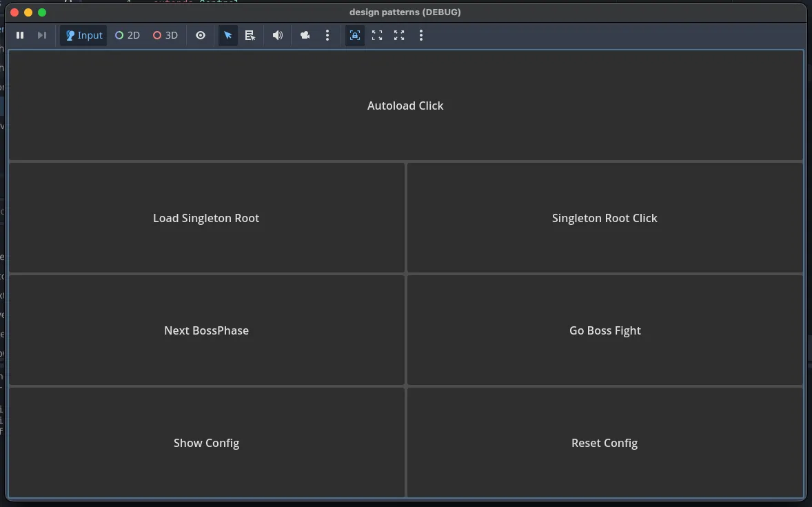
Task: Mute the game audio
Action: coord(278,35)
